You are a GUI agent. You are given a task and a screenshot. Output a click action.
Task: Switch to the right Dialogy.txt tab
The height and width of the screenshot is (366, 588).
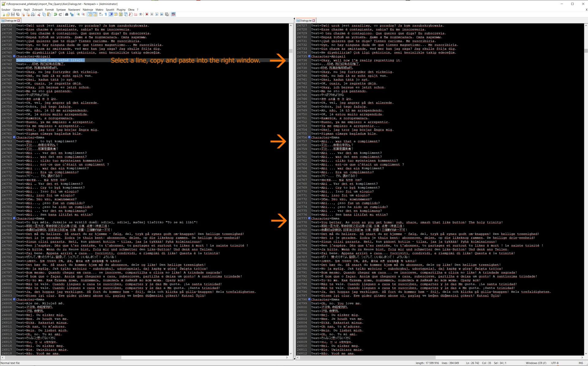point(306,20)
